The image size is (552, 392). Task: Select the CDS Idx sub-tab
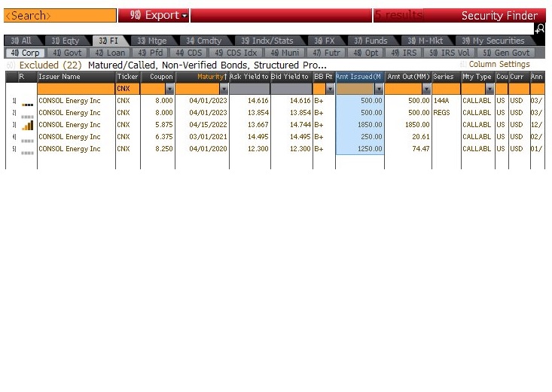point(235,53)
